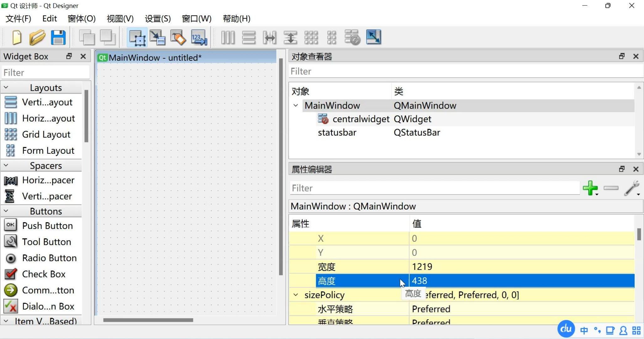Switch to Edit Buddies mode icon
The image size is (644, 339).
pos(178,38)
